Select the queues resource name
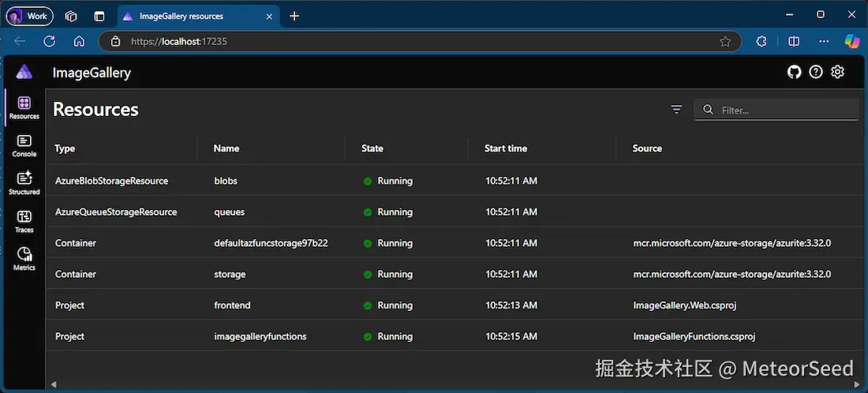The width and height of the screenshot is (868, 393). (x=229, y=212)
